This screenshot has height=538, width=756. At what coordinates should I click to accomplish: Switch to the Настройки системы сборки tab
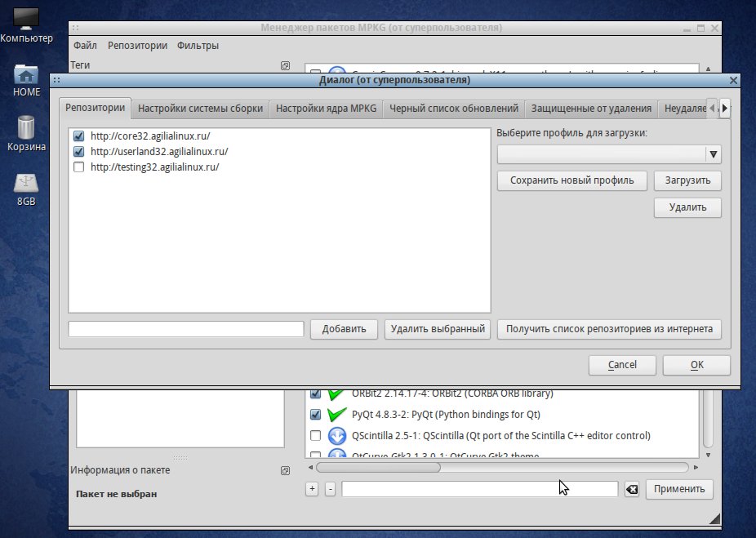click(x=201, y=109)
